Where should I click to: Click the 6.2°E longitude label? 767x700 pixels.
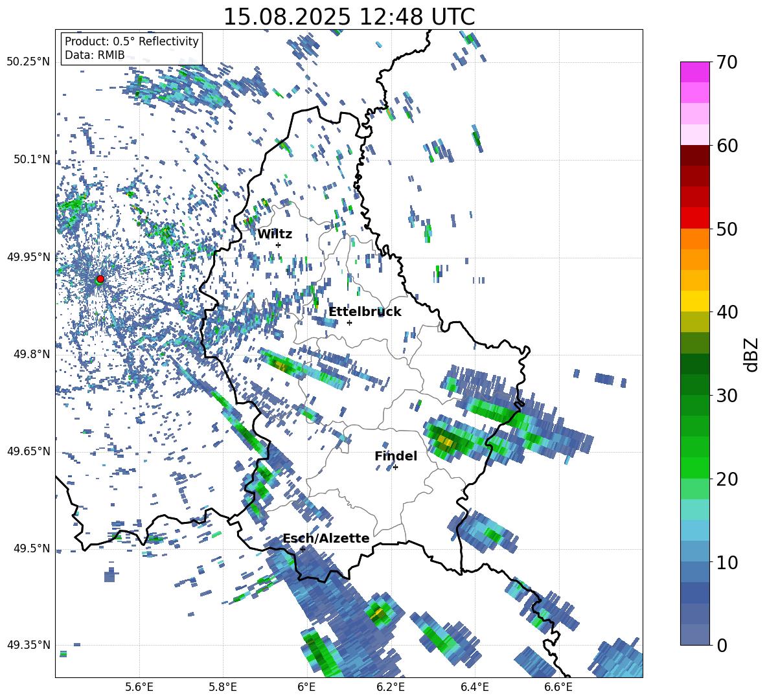(x=391, y=687)
